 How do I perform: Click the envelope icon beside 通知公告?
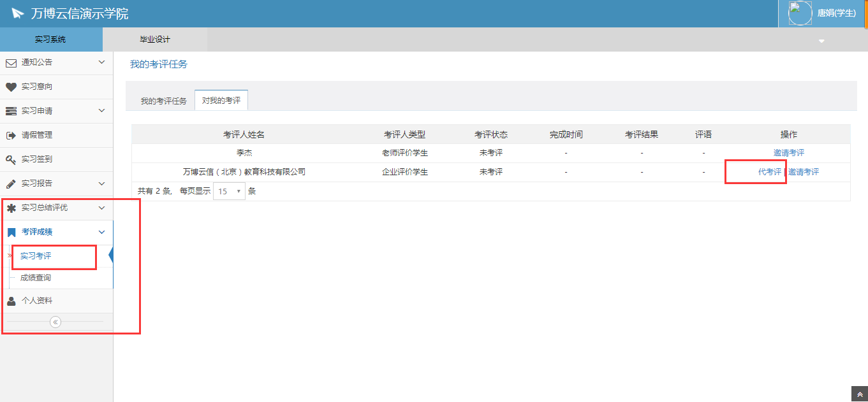tap(11, 62)
